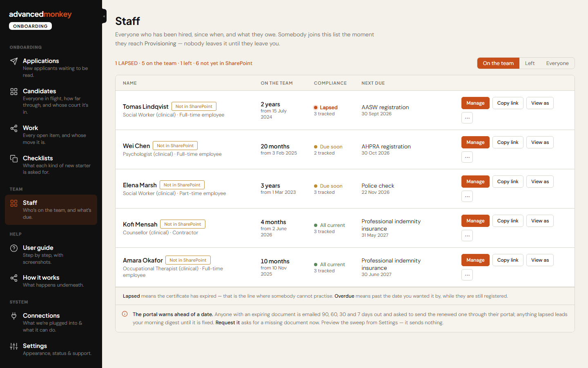
Task: Click the Lapsed compliance status
Action: pyautogui.click(x=325, y=108)
